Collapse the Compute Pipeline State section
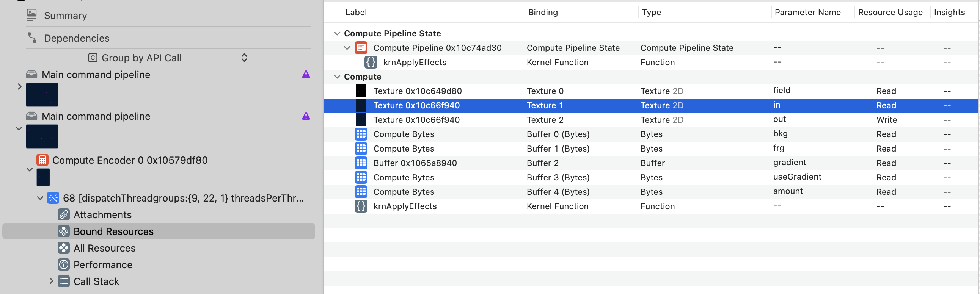The width and height of the screenshot is (980, 294). (337, 33)
